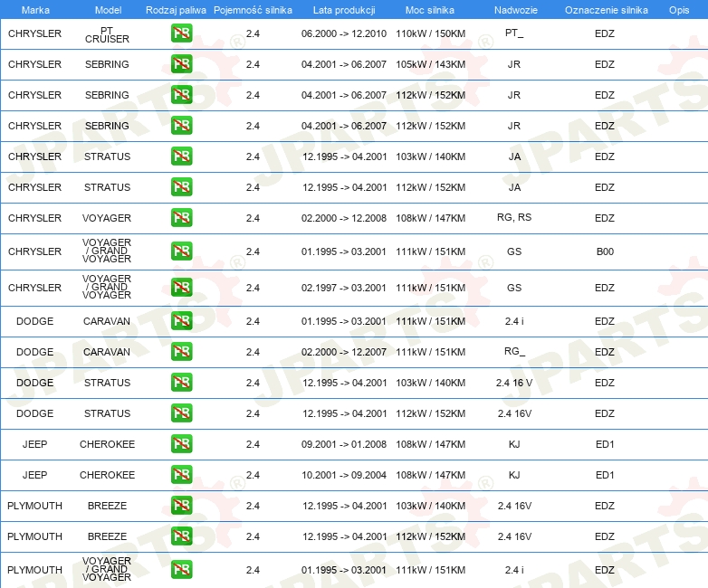This screenshot has width=708, height=588.
Task: Click fuel icon in Chrysler Stratus 112kW row
Action: coord(181,187)
